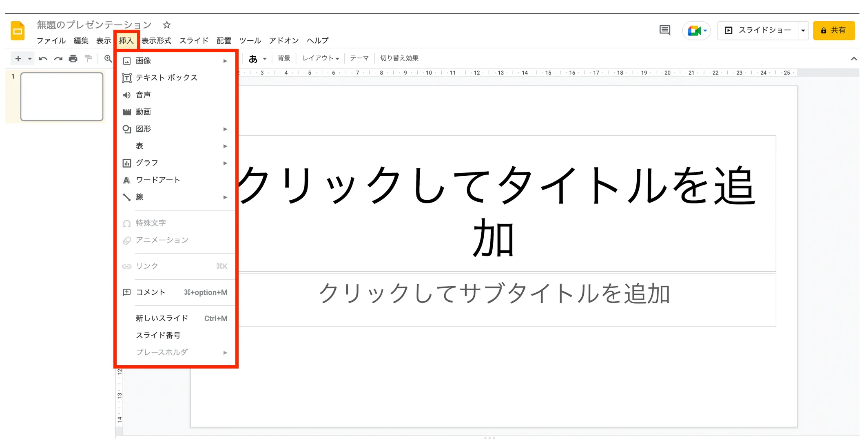Image resolution: width=868 pixels, height=446 pixels.
Task: Choose ワードアート in the menu
Action: click(x=158, y=180)
